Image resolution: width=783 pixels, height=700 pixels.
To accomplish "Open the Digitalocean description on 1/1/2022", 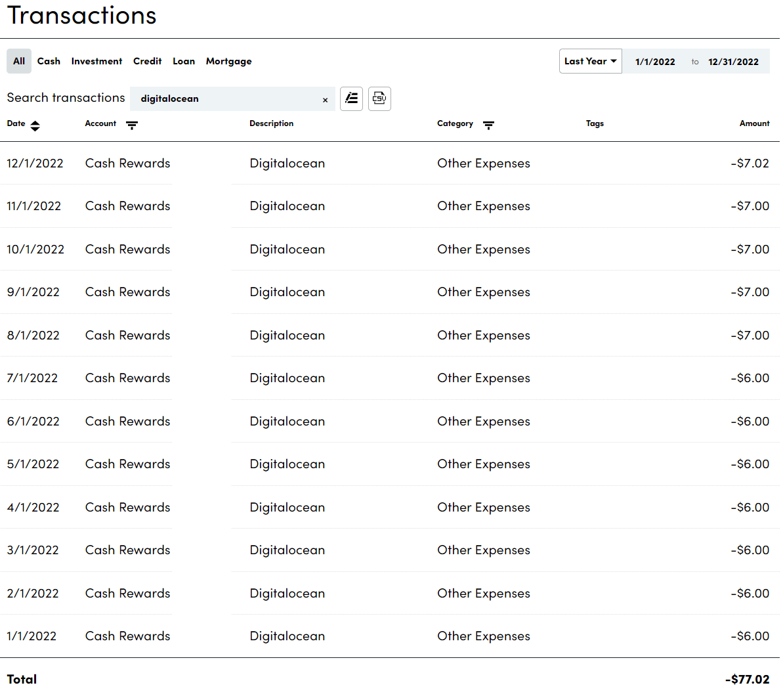I will (287, 636).
